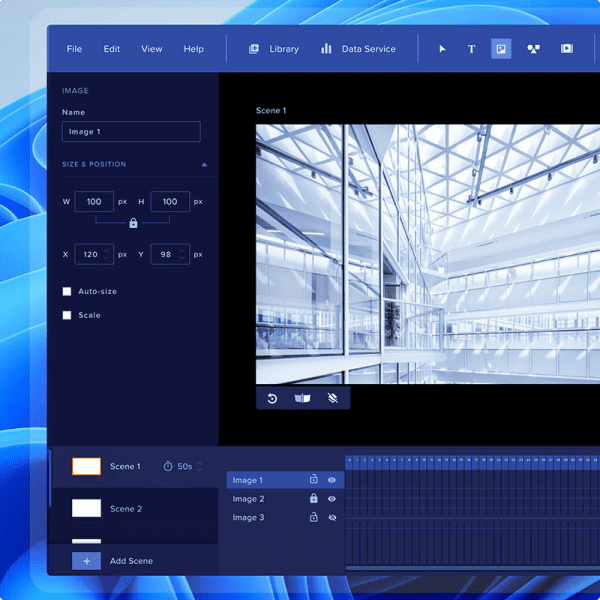Screen dimensions: 600x600
Task: Open the File menu
Action: click(74, 49)
